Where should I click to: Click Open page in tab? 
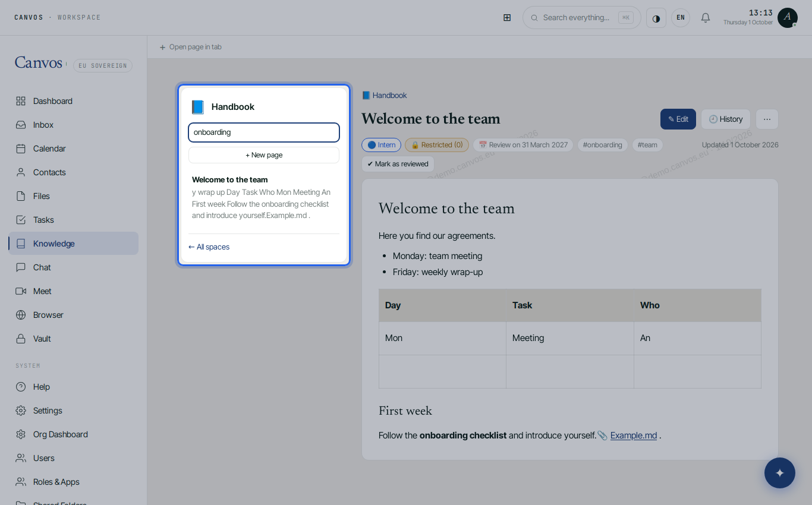coord(190,47)
